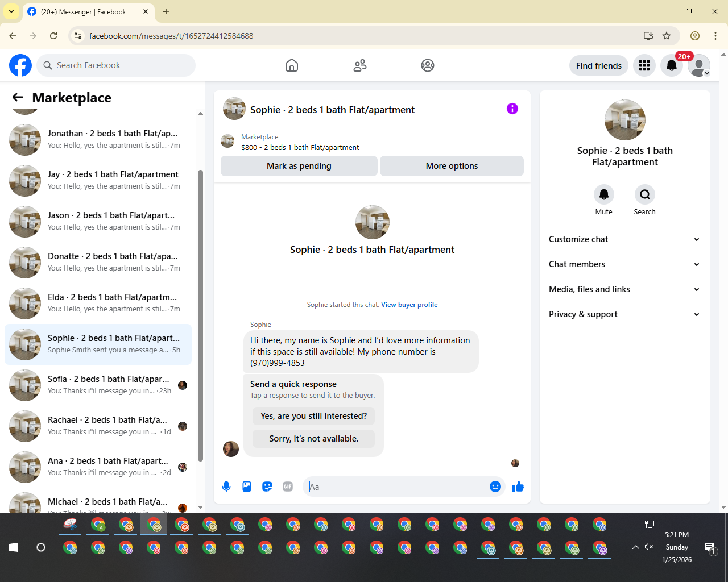Open Elda's apartment conversation

(98, 304)
